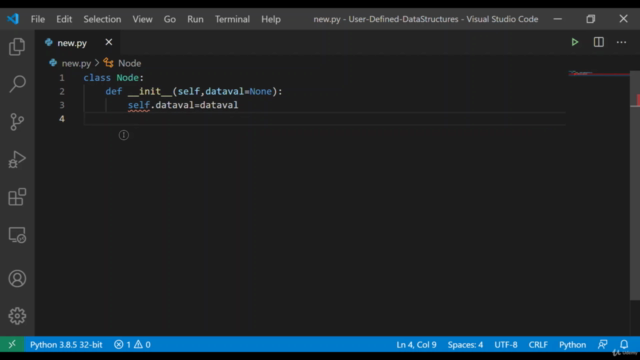Click line number 2 in gutter
Viewport: 640px width, 360px height.
click(62, 91)
